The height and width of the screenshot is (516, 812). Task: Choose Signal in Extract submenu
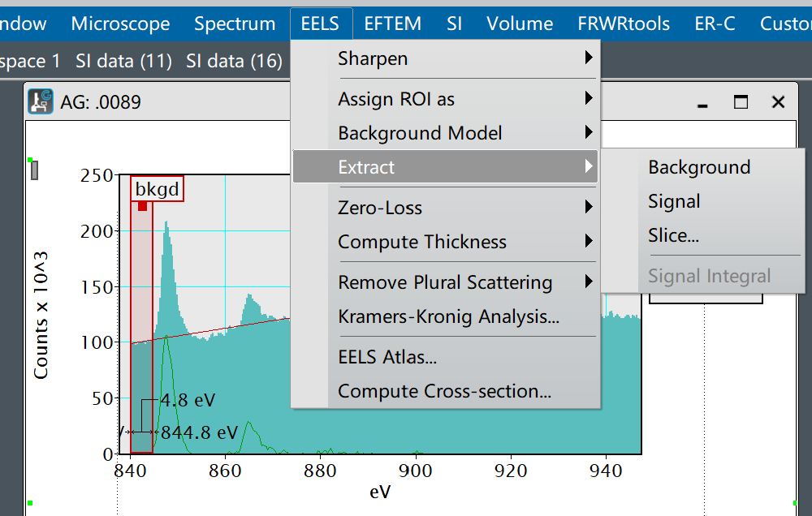pyautogui.click(x=674, y=201)
